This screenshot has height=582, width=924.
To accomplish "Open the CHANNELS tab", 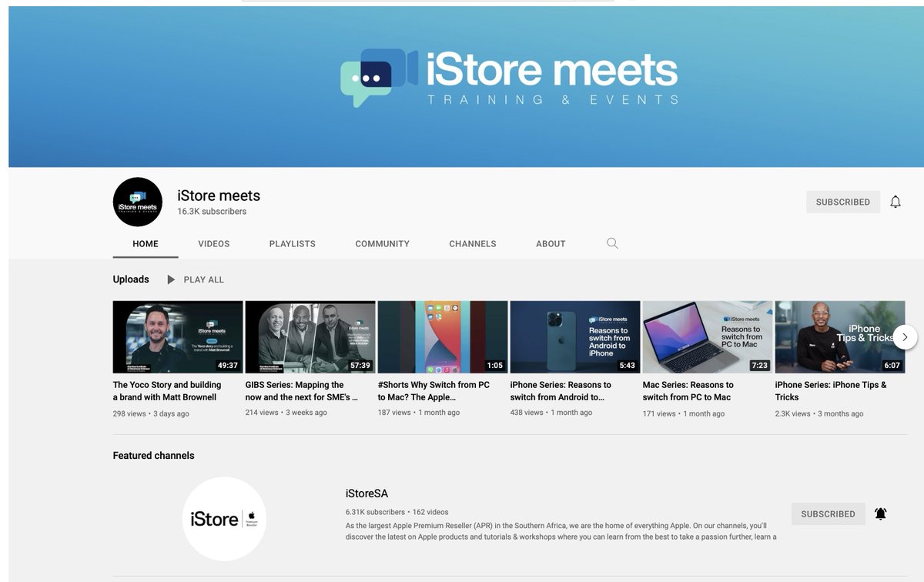I will click(473, 243).
